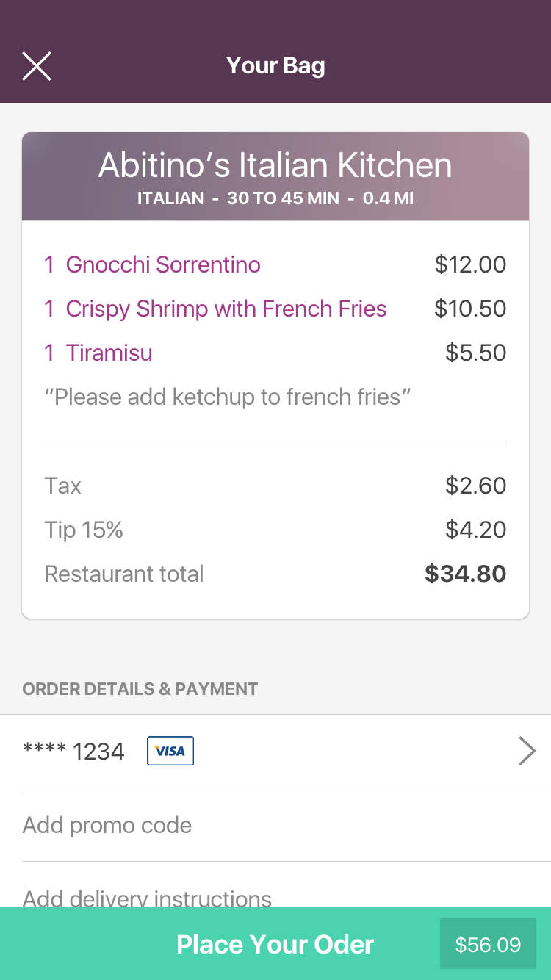Close the Your Bag screen
Viewport: 551px width, 980px height.
pyautogui.click(x=36, y=66)
